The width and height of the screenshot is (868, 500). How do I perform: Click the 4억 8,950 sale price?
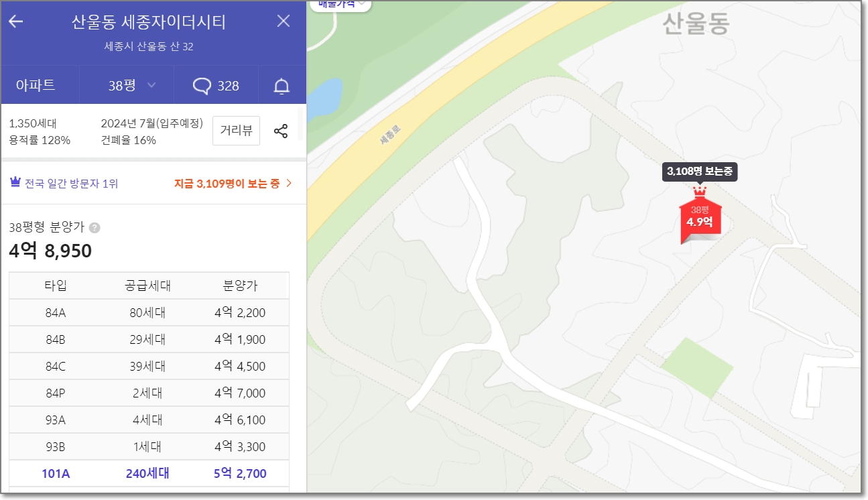tap(50, 251)
